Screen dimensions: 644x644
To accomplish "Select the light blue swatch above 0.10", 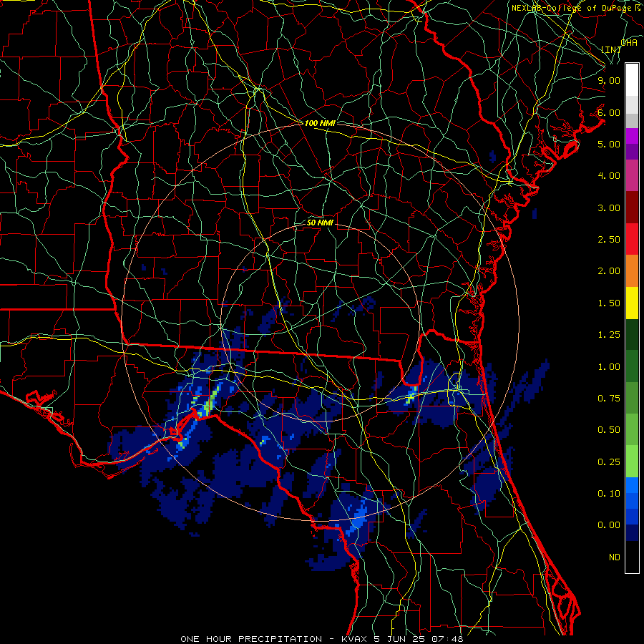I will pos(632,485).
